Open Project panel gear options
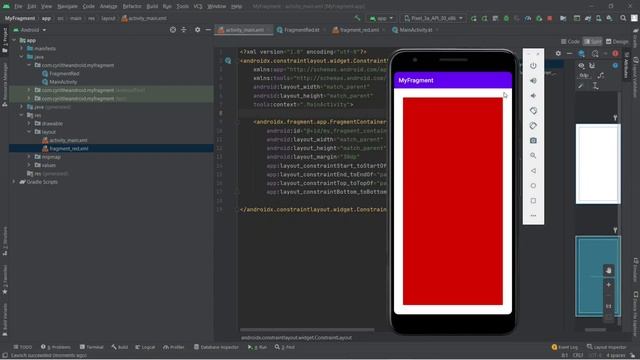This screenshot has width=640, height=360. [x=198, y=30]
